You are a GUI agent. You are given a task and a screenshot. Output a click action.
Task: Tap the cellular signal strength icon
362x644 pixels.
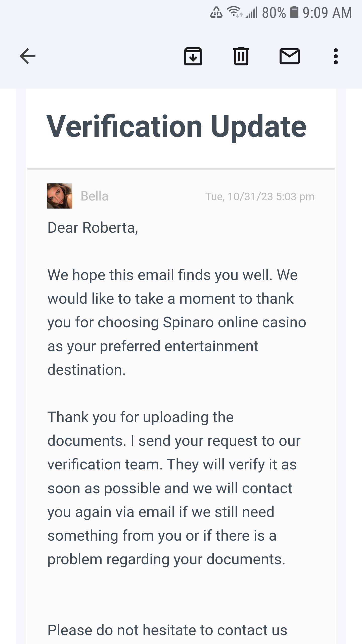[x=252, y=13]
